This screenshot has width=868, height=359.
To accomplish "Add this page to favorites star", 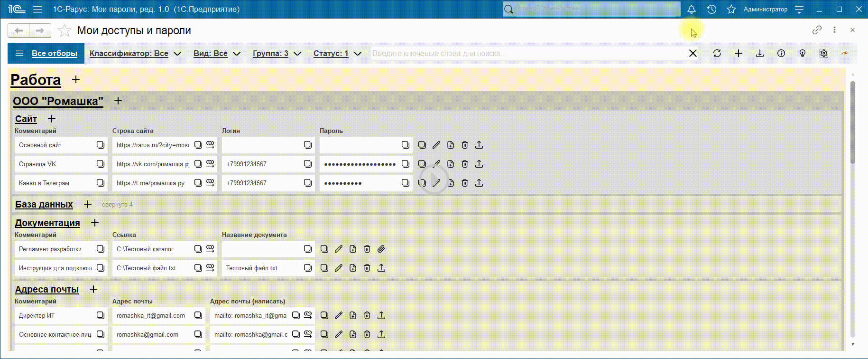I will [65, 31].
